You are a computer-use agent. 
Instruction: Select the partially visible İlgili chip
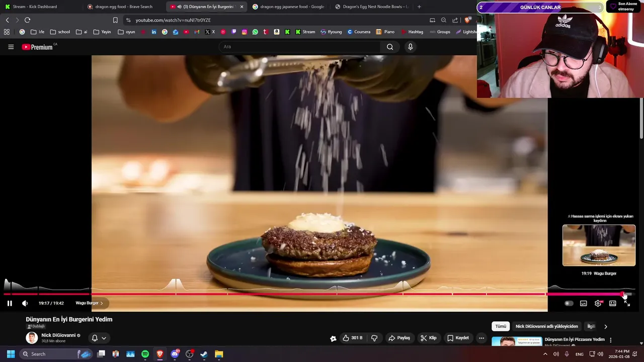[591, 326]
